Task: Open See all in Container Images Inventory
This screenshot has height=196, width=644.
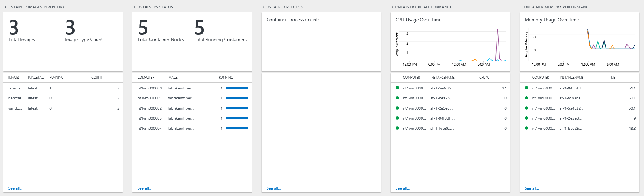Action: point(15,188)
